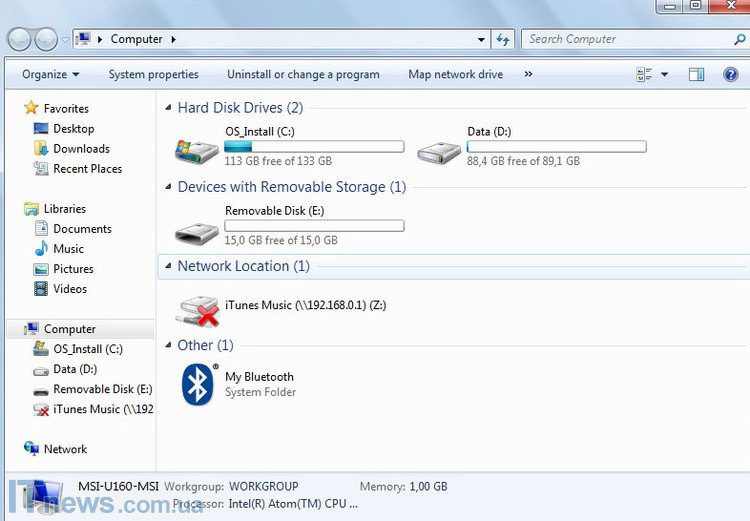Open the OS_Install (C:) drive icon

(x=197, y=149)
